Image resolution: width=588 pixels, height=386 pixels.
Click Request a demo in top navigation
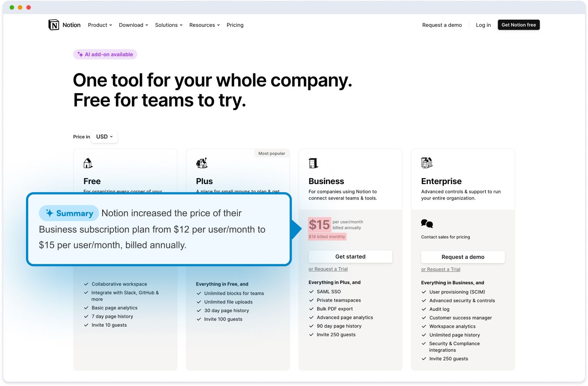click(x=442, y=25)
